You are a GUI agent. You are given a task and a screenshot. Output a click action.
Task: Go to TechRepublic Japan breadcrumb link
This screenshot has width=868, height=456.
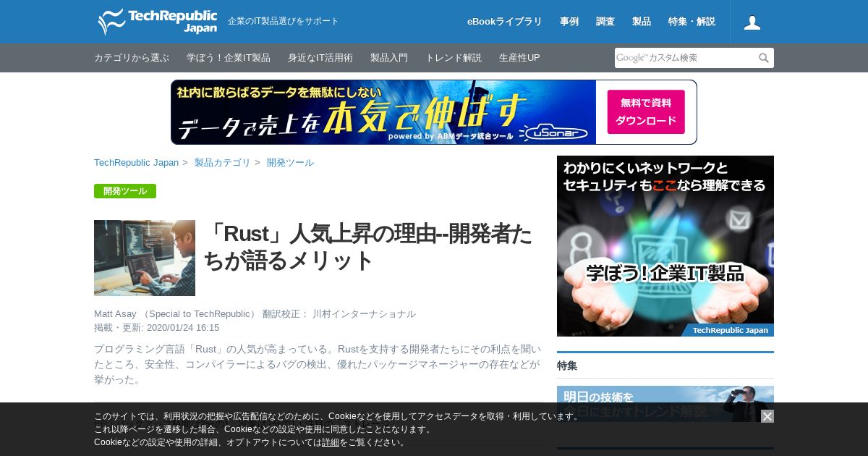(136, 163)
